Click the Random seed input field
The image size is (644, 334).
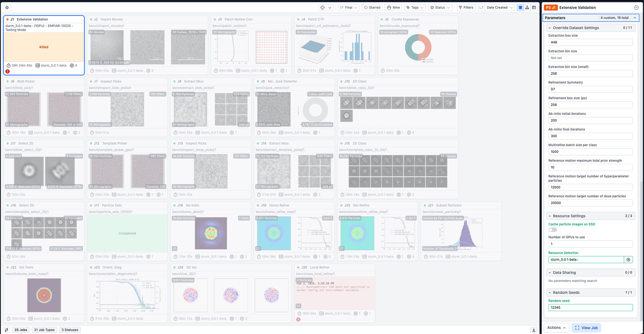(x=590, y=307)
